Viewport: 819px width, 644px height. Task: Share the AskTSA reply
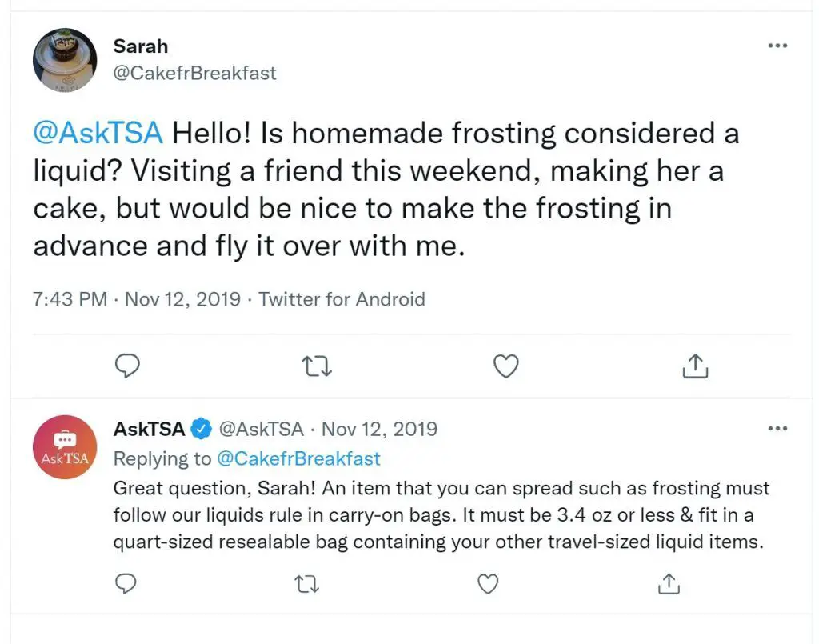(x=668, y=585)
